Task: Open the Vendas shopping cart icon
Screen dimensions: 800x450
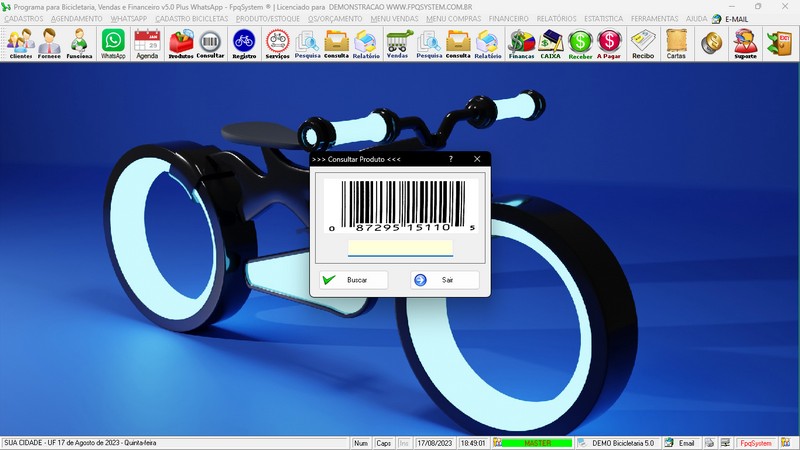Action: pyautogui.click(x=398, y=44)
